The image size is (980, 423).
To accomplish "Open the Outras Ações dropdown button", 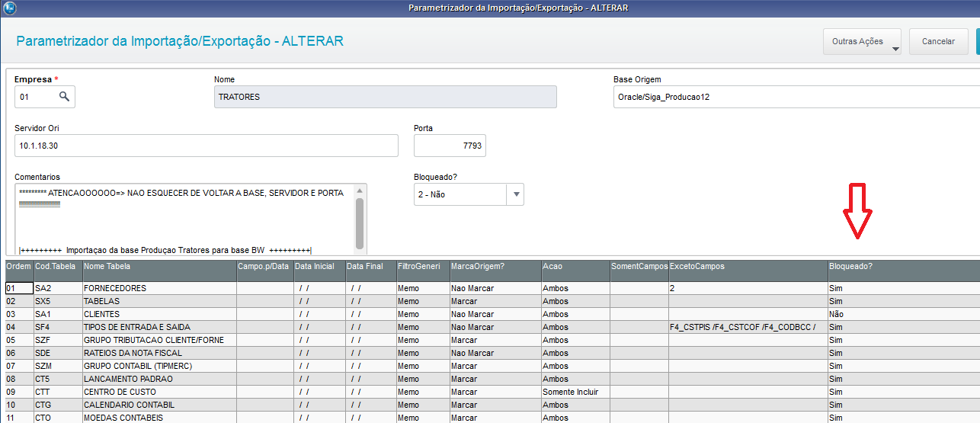I will coord(862,42).
